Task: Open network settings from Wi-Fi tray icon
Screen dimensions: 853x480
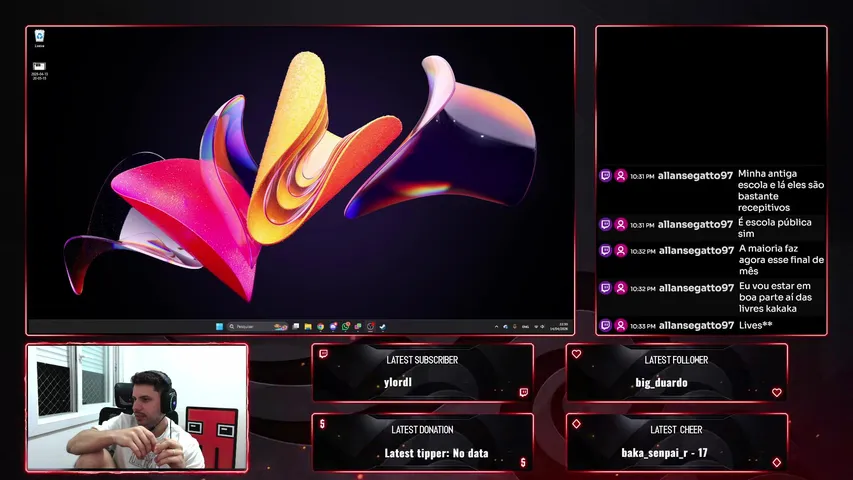Action: coord(536,327)
